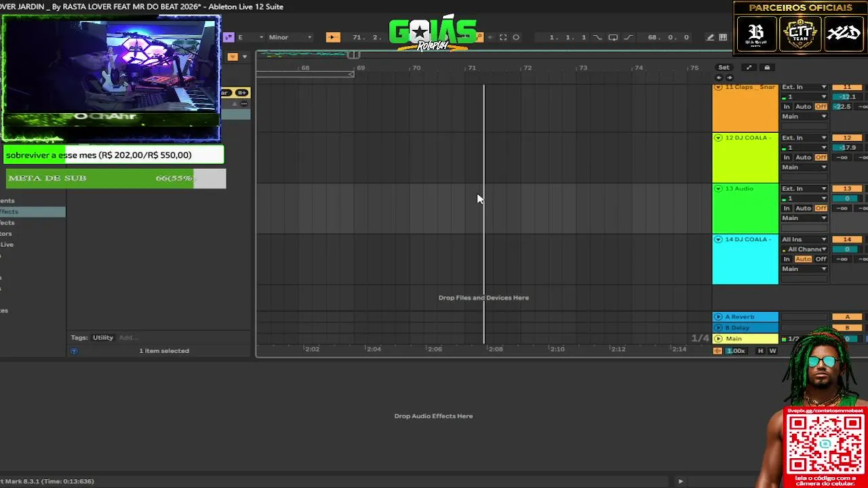Fold track 14 DJ COALA
Screen dimensions: 868x488
point(718,239)
